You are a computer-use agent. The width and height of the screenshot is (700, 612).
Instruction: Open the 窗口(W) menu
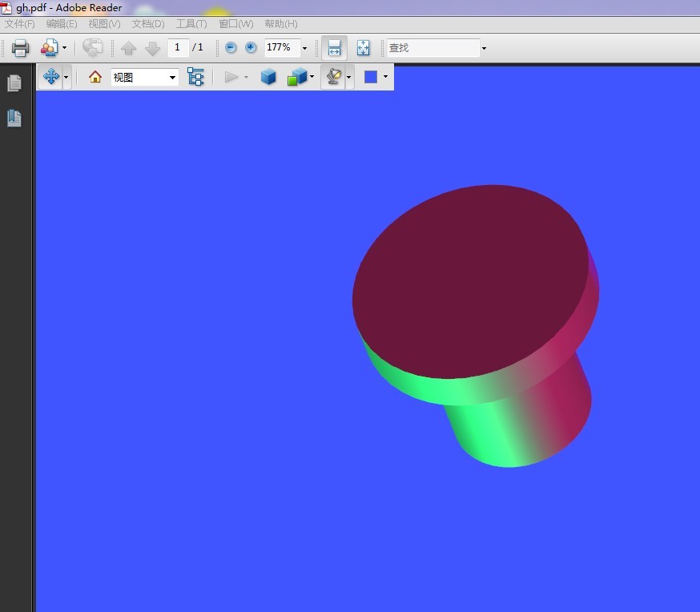click(x=235, y=24)
